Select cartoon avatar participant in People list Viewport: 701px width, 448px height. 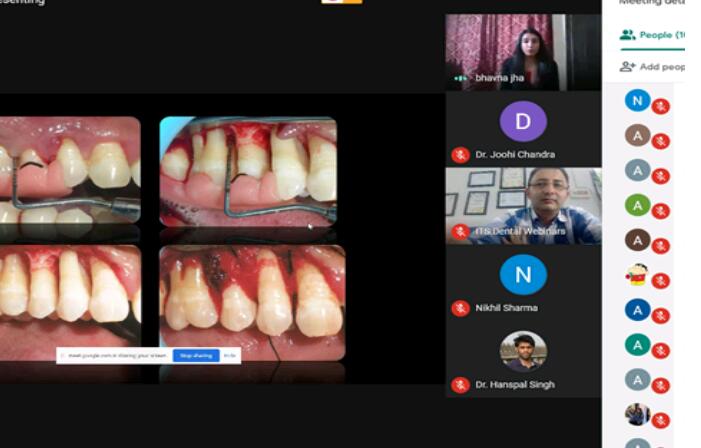point(637,273)
